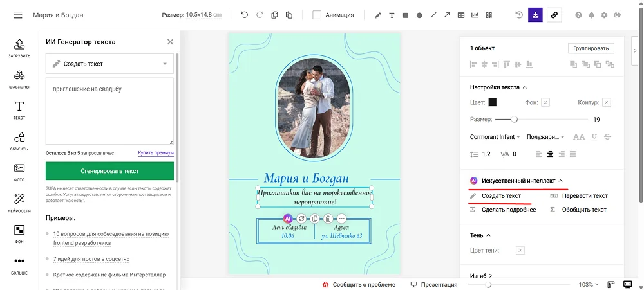
Task: Select Перевести текст option
Action: 584,196
